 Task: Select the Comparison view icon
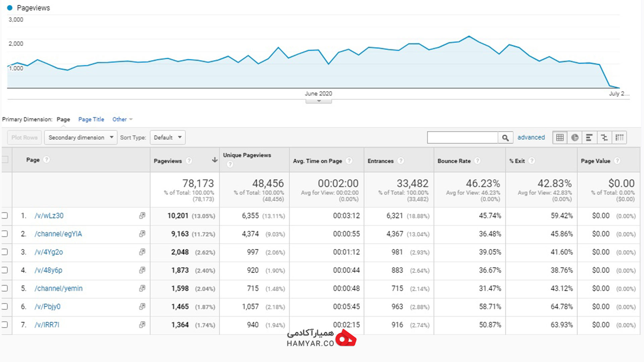604,137
